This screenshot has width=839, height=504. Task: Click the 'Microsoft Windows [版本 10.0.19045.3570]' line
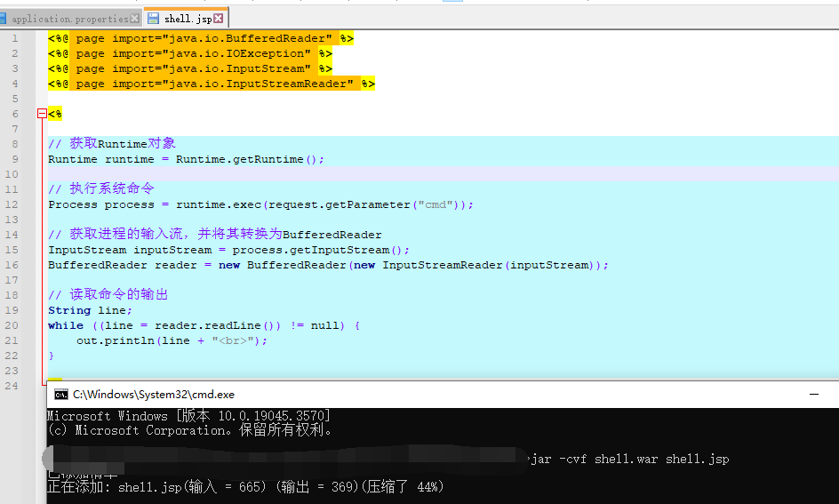click(x=188, y=416)
